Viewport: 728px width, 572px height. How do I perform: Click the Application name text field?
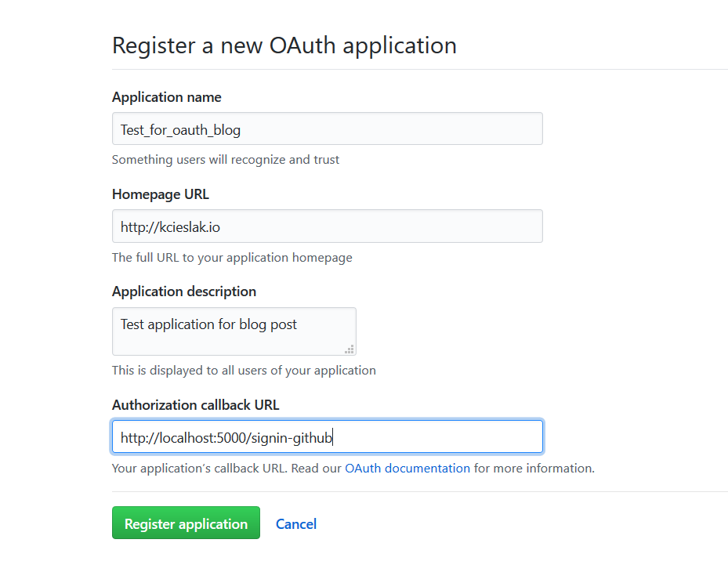coord(327,129)
